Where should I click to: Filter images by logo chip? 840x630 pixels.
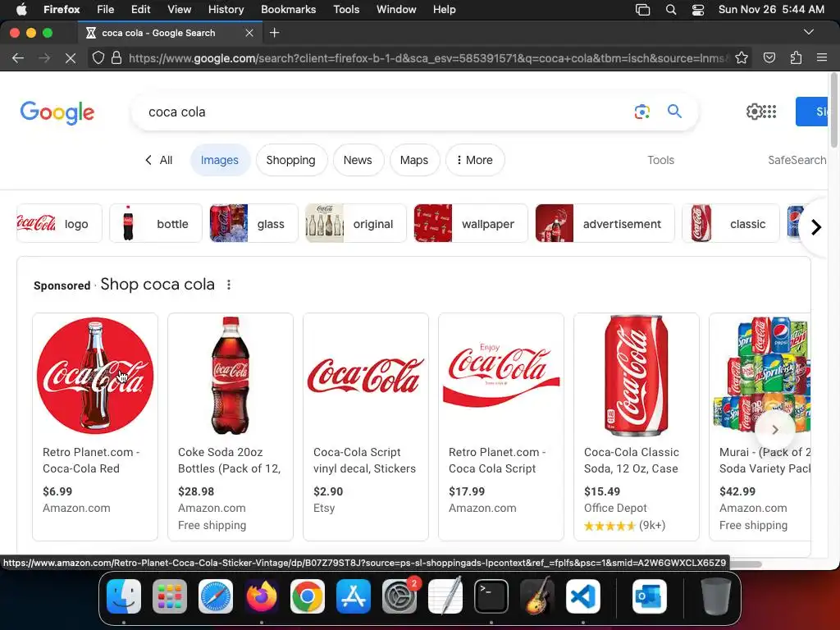[59, 223]
